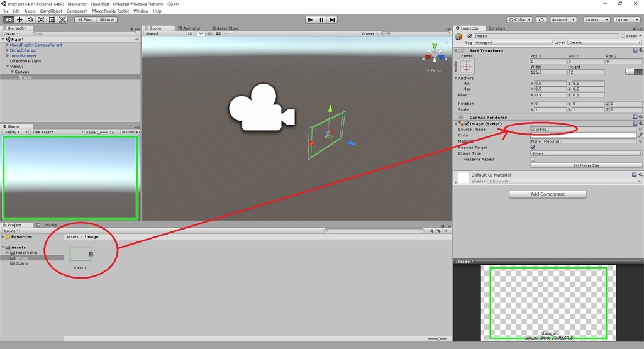
Task: Select the Move tool
Action: [x=19, y=19]
